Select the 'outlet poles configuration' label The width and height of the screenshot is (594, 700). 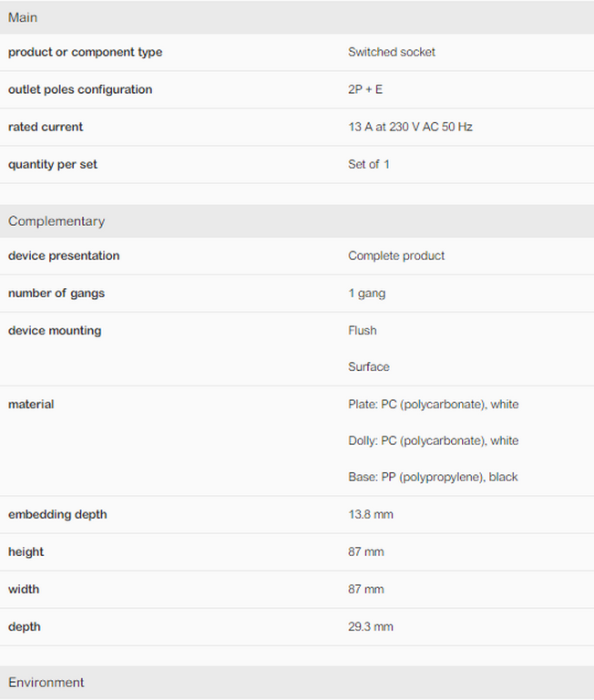[80, 89]
